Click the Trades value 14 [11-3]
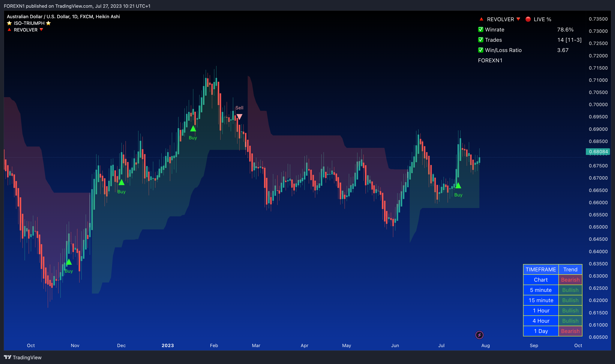The image size is (615, 364). coord(569,40)
